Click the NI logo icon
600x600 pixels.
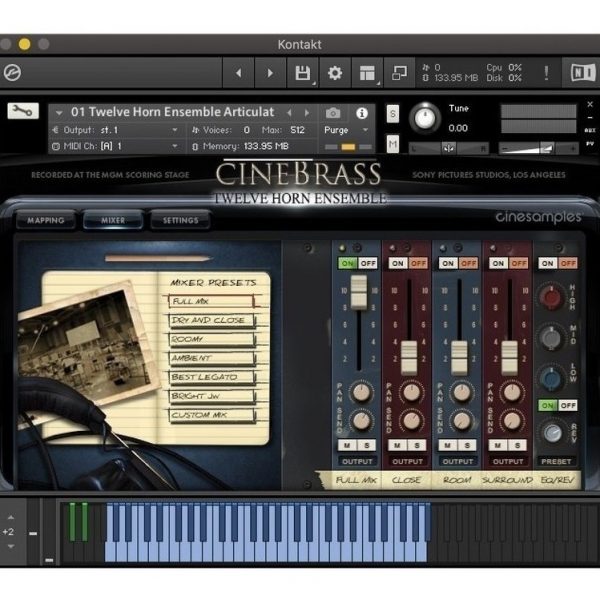(x=583, y=73)
